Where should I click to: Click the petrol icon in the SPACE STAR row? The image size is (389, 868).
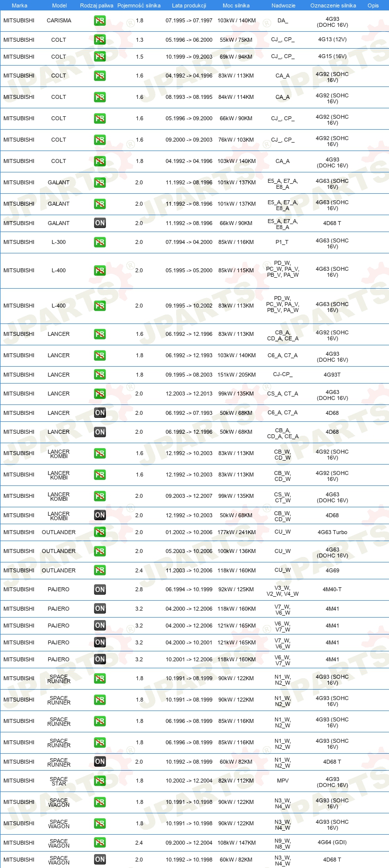pos(100,781)
